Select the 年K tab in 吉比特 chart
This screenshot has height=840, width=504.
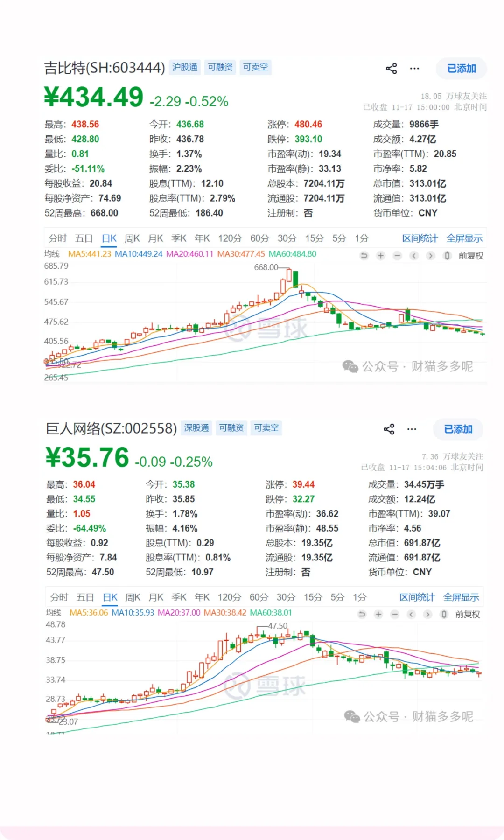[x=202, y=238]
